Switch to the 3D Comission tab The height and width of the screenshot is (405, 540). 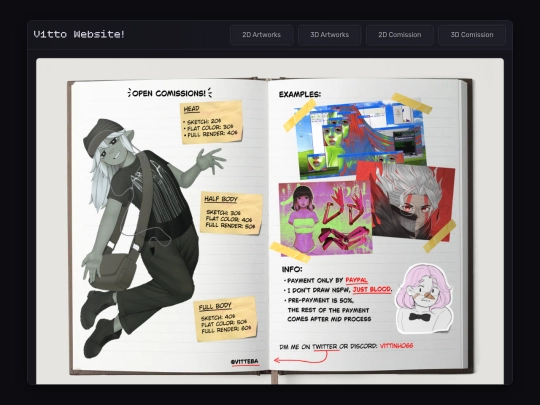click(472, 35)
